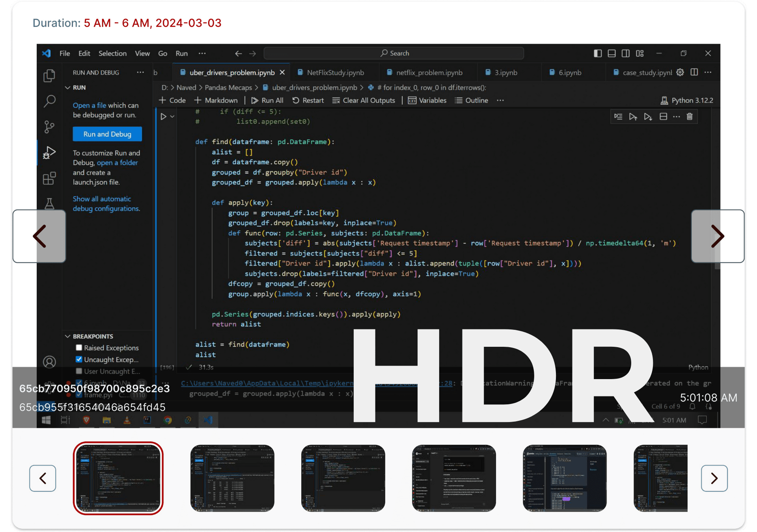Open Customize Layout icon

pyautogui.click(x=640, y=53)
